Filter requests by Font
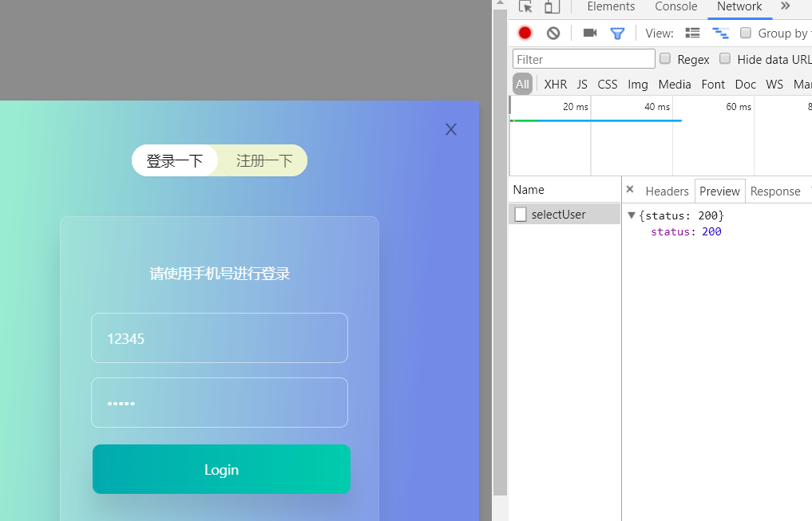The image size is (812, 521). tap(713, 85)
